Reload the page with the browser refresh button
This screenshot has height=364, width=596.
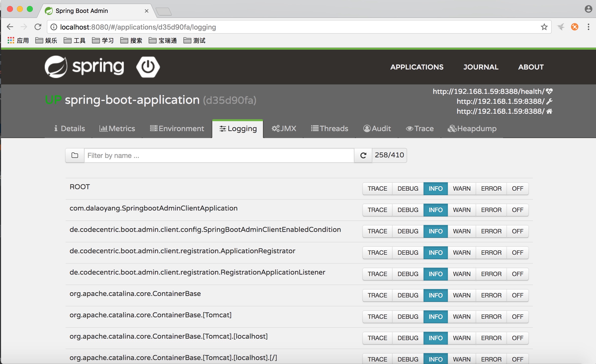(38, 27)
